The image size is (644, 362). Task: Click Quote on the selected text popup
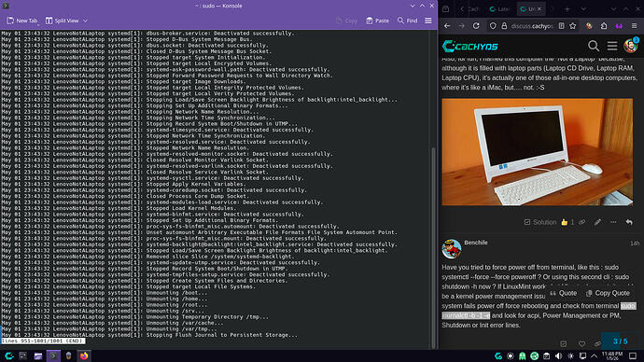563,293
